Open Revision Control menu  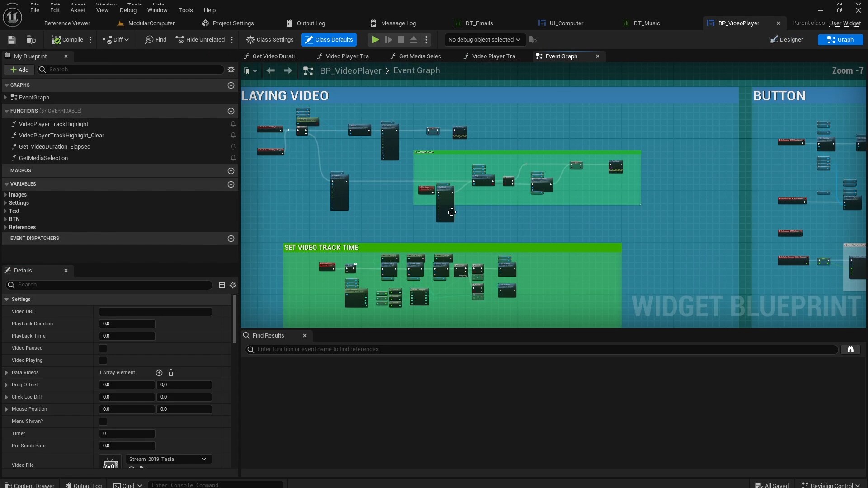831,485
